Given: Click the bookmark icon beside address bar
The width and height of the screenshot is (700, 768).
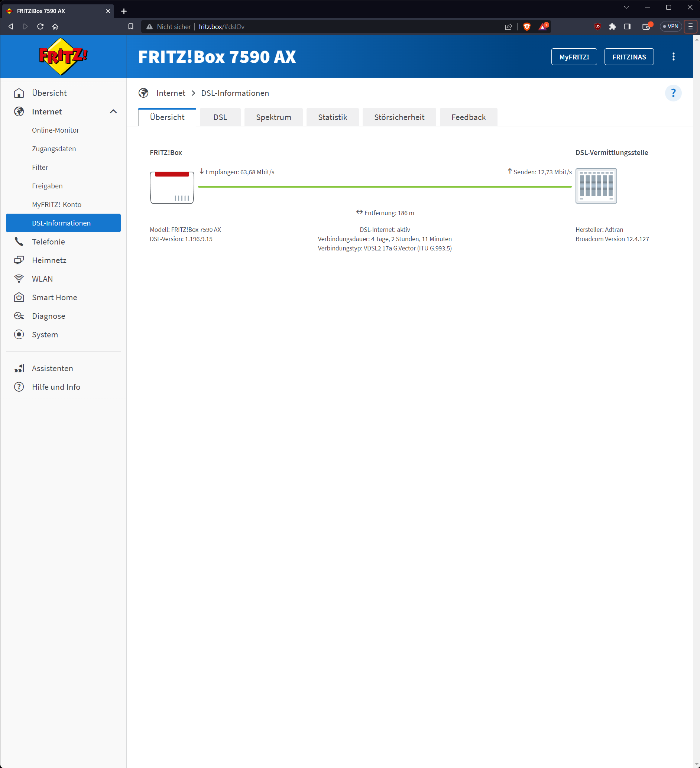Looking at the screenshot, I should pyautogui.click(x=131, y=27).
